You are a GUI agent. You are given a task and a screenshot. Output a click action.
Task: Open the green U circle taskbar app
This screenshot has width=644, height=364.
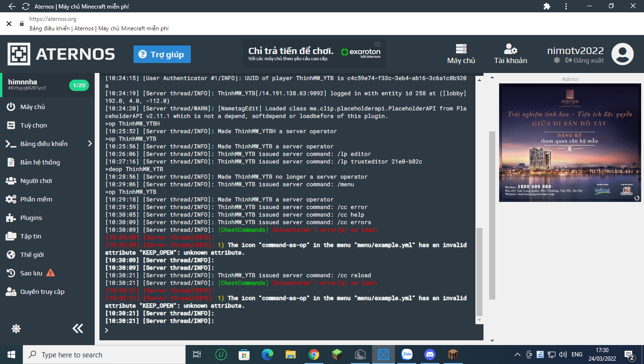[x=221, y=355]
